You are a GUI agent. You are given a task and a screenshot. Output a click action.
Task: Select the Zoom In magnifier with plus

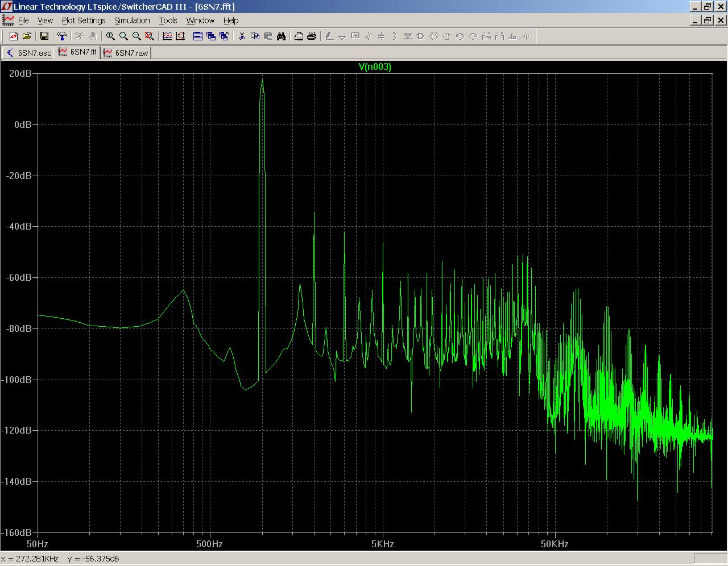(x=110, y=36)
